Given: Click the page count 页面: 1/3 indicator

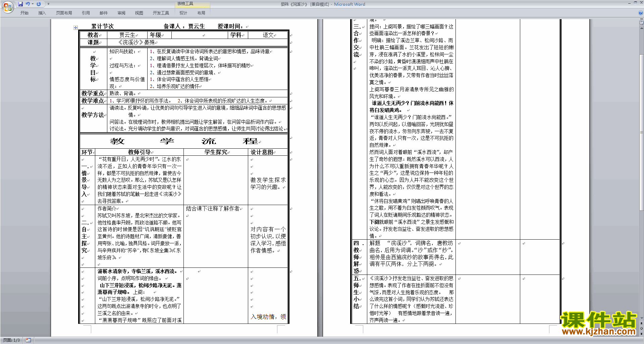Looking at the screenshot, I should (11, 340).
